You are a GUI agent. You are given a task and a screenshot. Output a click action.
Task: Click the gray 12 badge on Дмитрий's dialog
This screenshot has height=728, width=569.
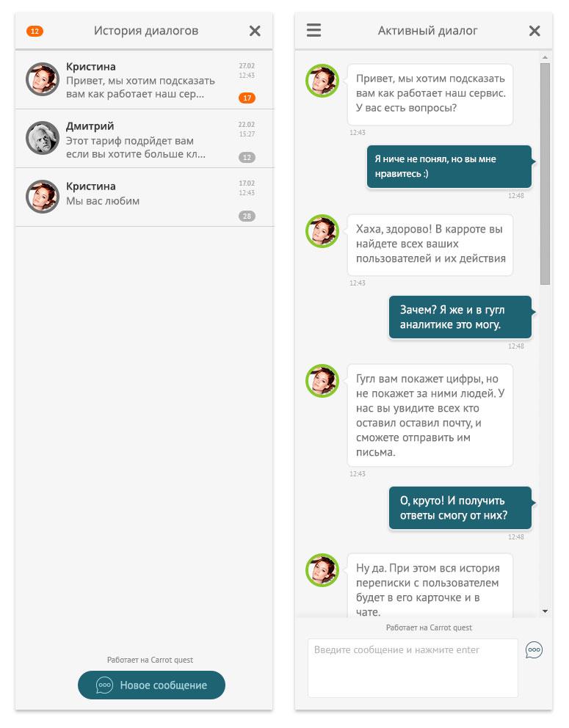(247, 157)
